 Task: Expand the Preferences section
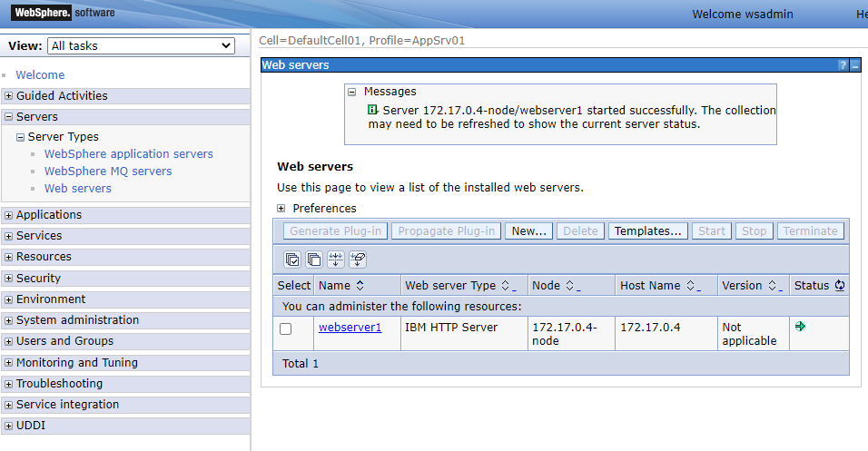point(281,208)
